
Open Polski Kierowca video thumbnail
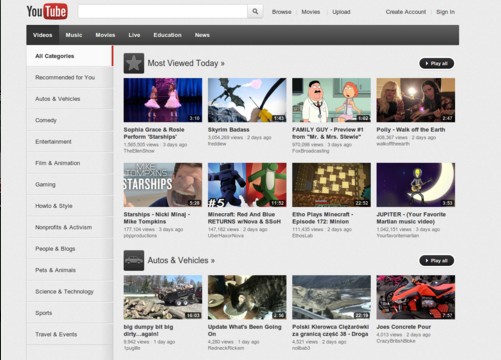point(331,297)
